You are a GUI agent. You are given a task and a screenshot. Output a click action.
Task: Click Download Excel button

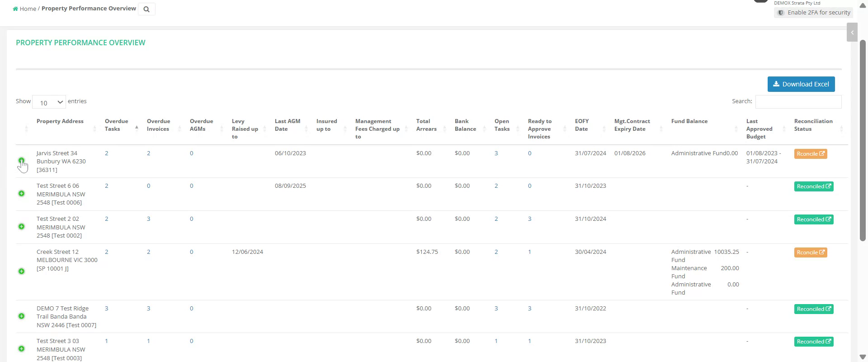tap(801, 84)
